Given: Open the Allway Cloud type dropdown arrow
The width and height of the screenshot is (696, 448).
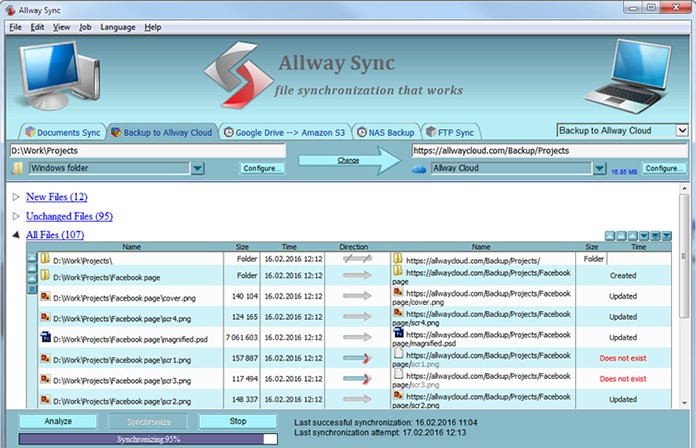Looking at the screenshot, I should (x=600, y=168).
